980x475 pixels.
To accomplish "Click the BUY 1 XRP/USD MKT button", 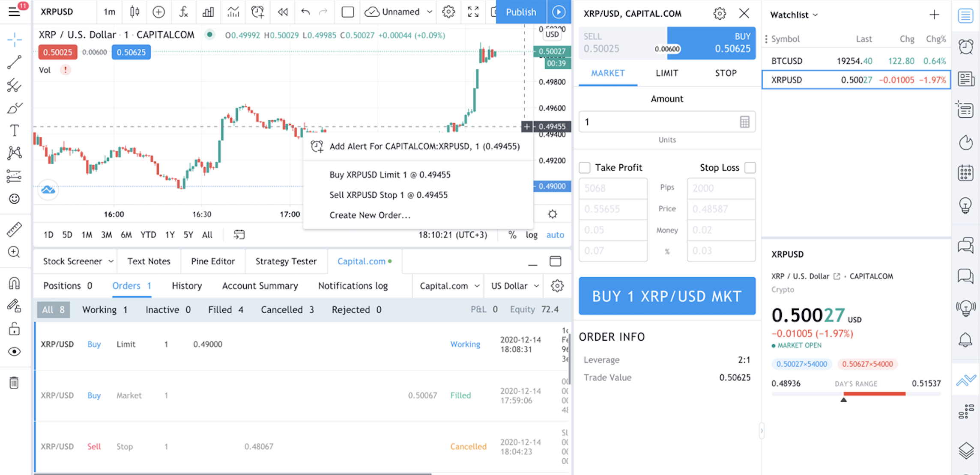I will [x=667, y=296].
